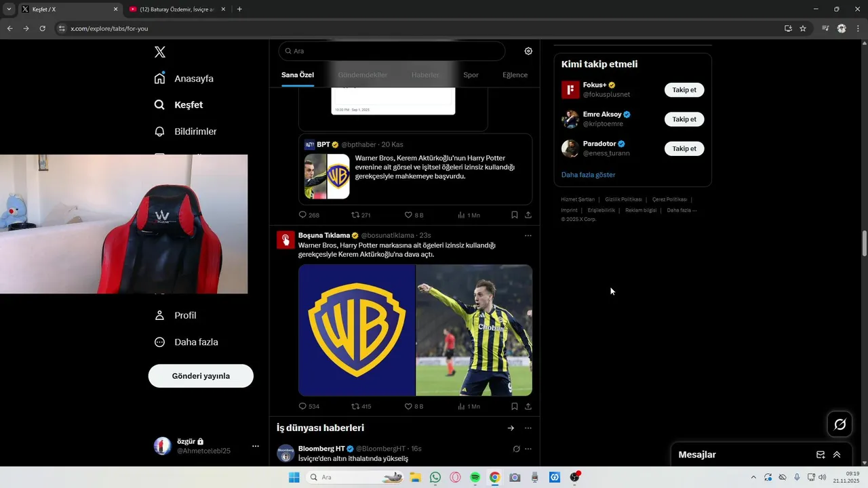Viewport: 868px width, 488px height.
Task: Open Bildirimler notifications page
Action: 185,131
